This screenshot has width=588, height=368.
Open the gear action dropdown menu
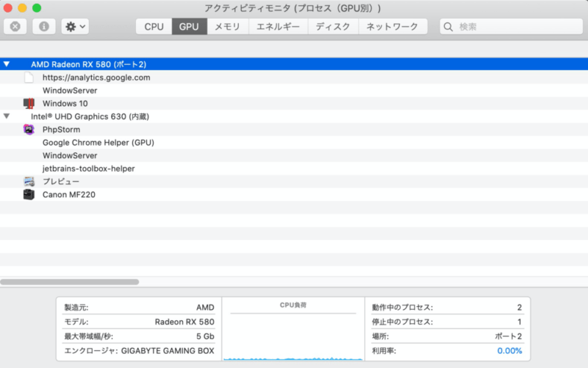[x=75, y=26]
